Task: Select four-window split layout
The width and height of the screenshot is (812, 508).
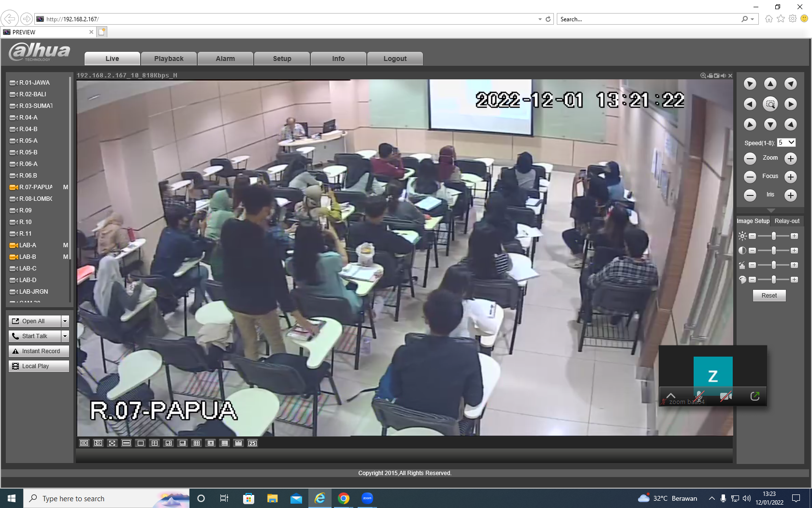Action: click(x=155, y=443)
